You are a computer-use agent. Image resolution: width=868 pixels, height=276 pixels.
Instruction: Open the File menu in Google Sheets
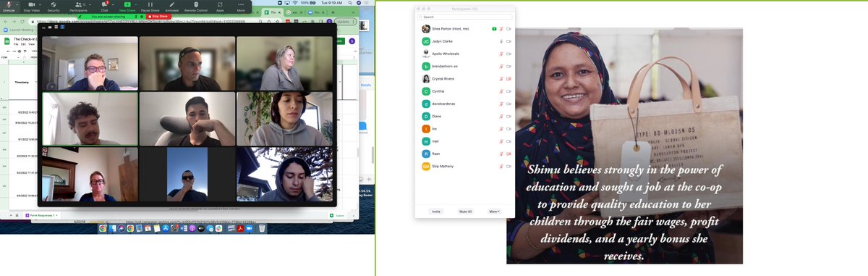coord(16,43)
